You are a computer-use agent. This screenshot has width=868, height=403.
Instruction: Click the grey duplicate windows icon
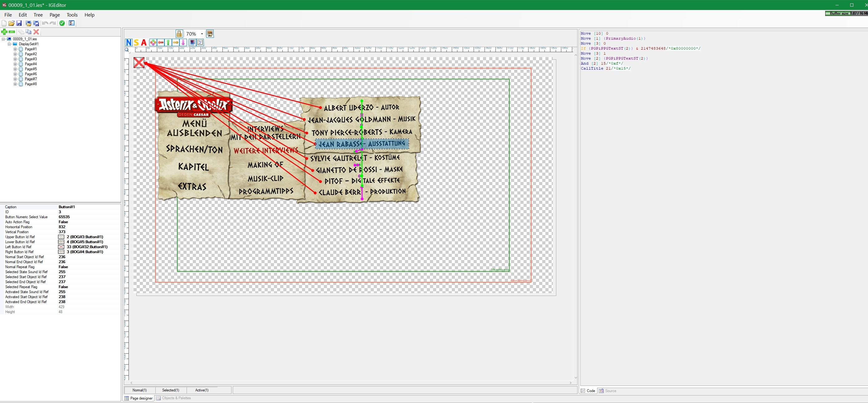click(21, 32)
